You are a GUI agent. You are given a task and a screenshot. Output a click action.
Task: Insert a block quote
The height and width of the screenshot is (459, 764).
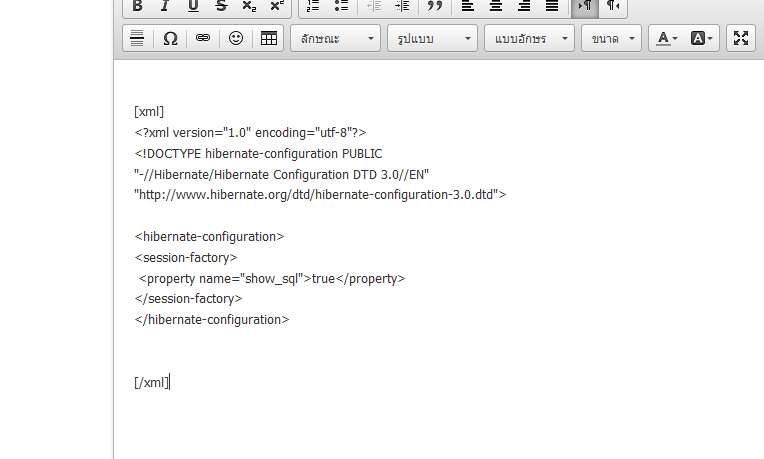[x=435, y=6]
